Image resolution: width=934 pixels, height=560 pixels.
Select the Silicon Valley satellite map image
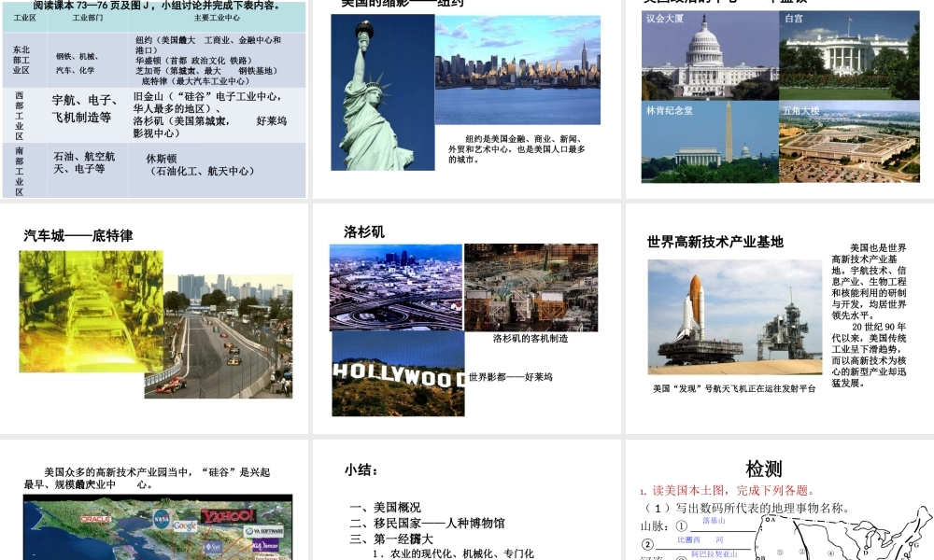158,527
